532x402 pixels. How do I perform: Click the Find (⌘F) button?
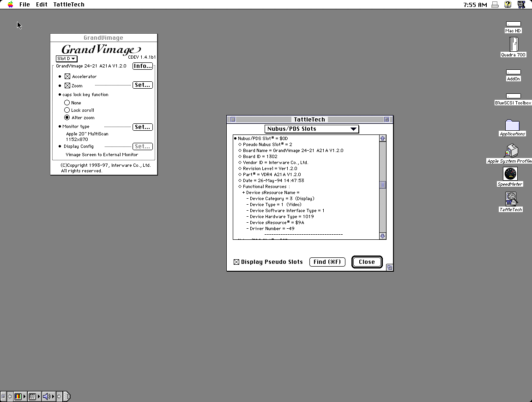coord(327,262)
